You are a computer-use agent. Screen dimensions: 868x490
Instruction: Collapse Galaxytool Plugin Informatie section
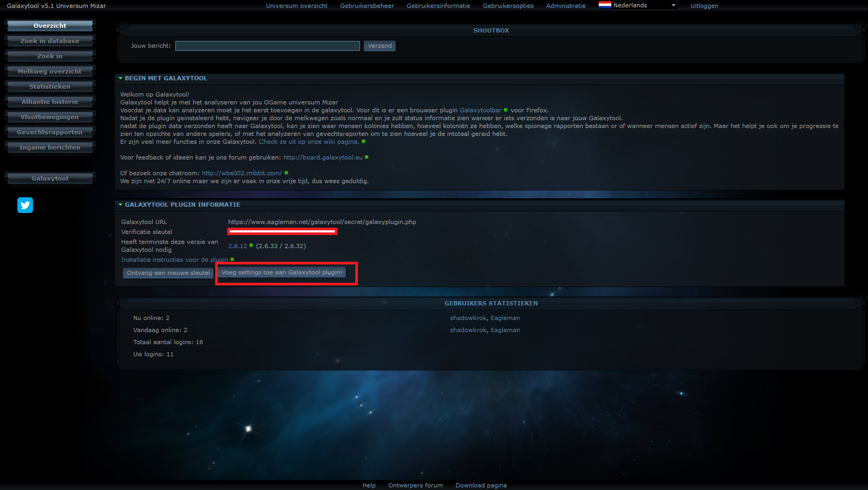[x=121, y=205]
